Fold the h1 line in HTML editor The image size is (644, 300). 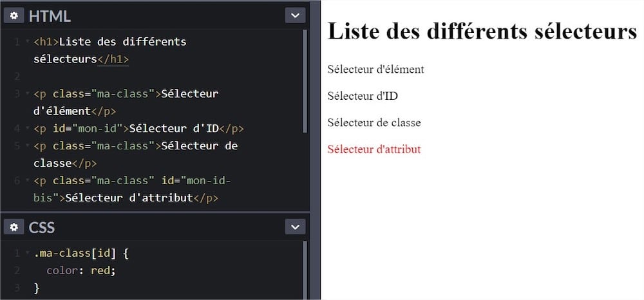[x=27, y=42]
